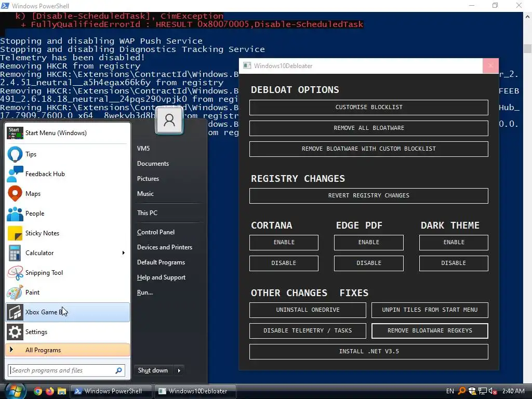Click the muted volume tray icon

[x=493, y=391]
